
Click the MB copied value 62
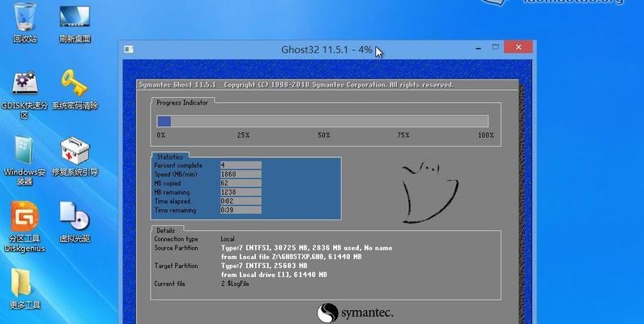pos(241,183)
